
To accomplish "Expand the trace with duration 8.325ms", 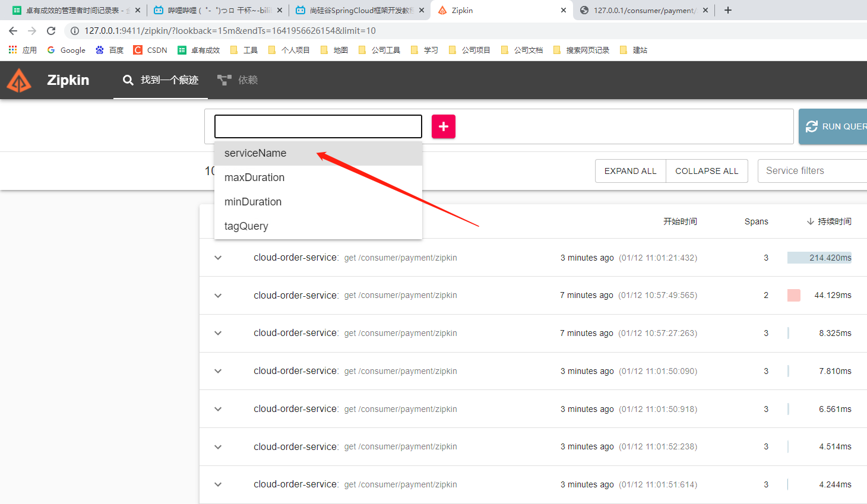I will click(x=218, y=333).
